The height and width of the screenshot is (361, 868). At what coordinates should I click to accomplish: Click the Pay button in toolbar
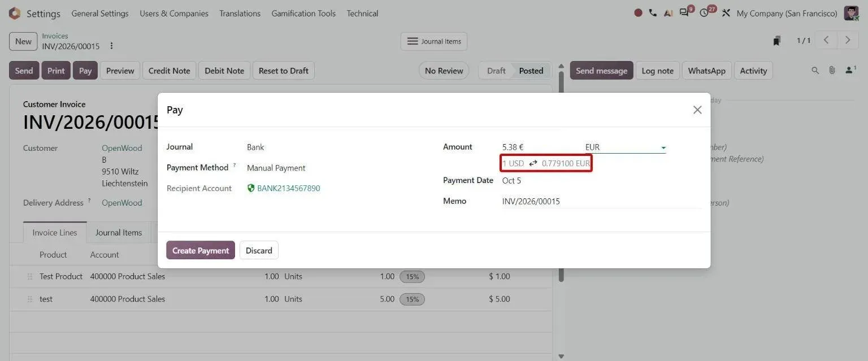pyautogui.click(x=85, y=71)
